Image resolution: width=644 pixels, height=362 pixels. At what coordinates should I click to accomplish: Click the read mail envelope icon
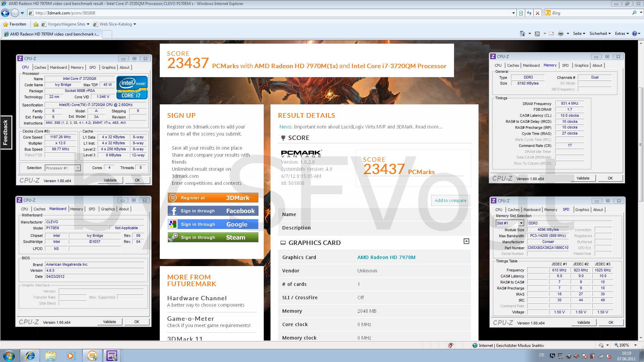[x=551, y=34]
